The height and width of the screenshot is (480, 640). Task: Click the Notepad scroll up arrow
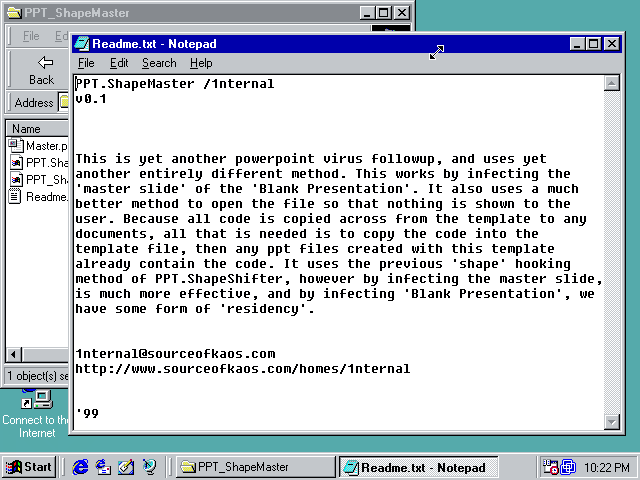(x=611, y=83)
